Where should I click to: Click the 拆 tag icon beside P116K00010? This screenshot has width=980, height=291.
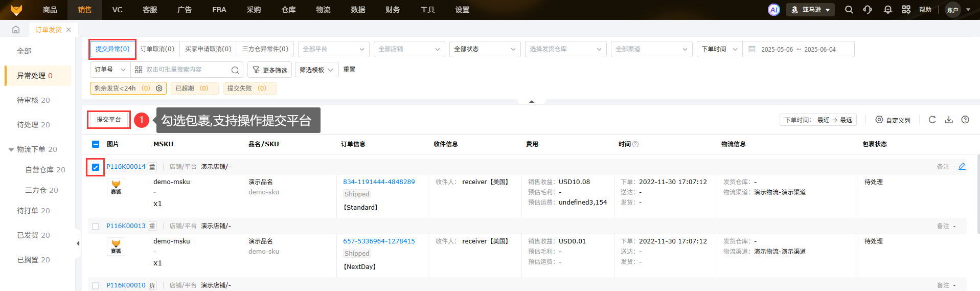coord(152,286)
